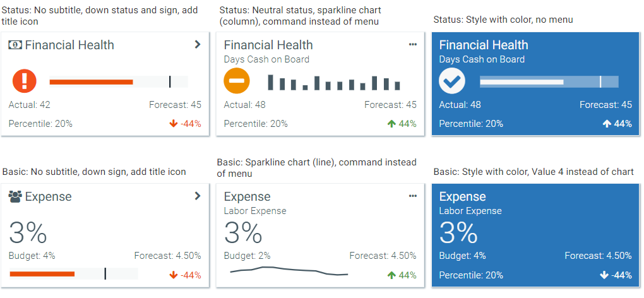Open the ellipsis command on the Labor Expense line chart card
This screenshot has height=298, width=644.
click(413, 196)
